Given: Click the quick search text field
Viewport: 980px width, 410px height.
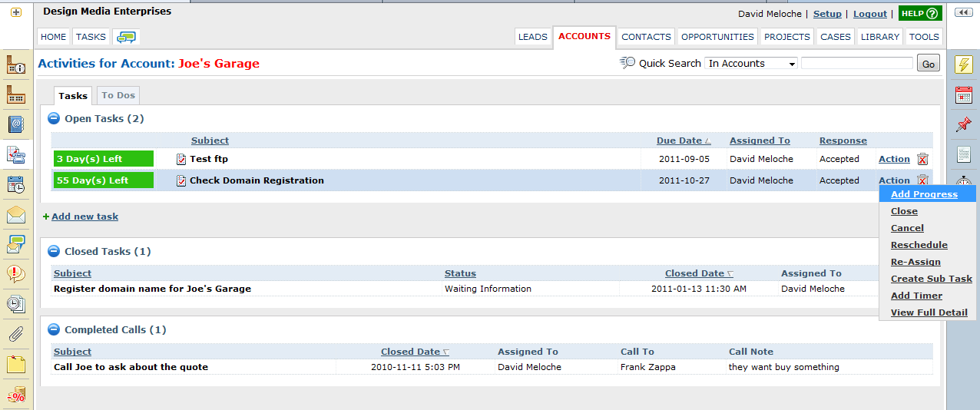Looking at the screenshot, I should (857, 64).
